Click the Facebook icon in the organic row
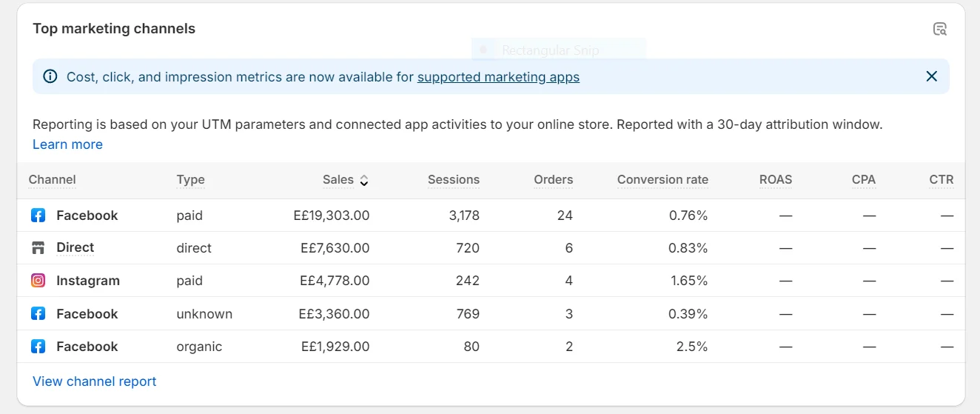Viewport: 980px width, 414px height. [38, 347]
